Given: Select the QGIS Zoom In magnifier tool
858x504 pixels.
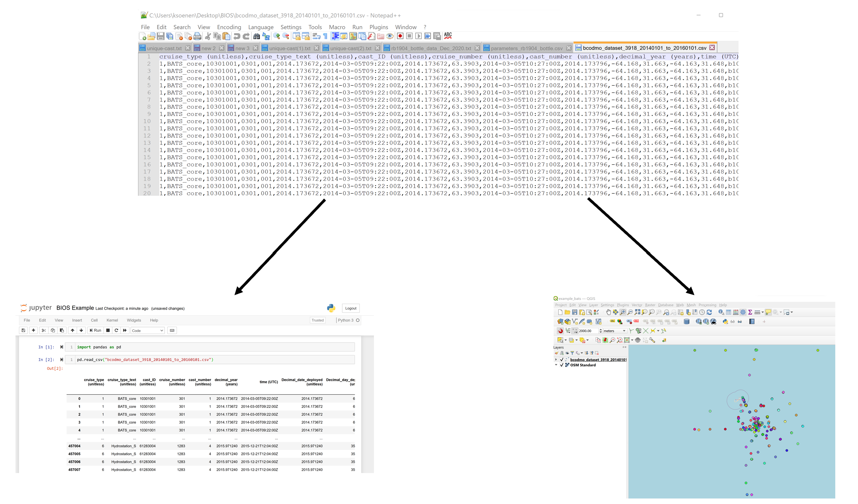Looking at the screenshot, I should click(x=623, y=312).
